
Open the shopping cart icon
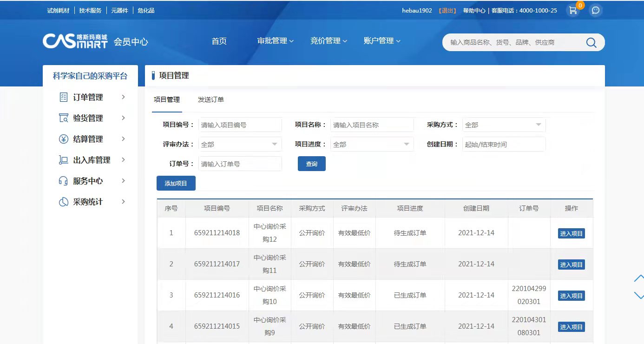click(573, 10)
